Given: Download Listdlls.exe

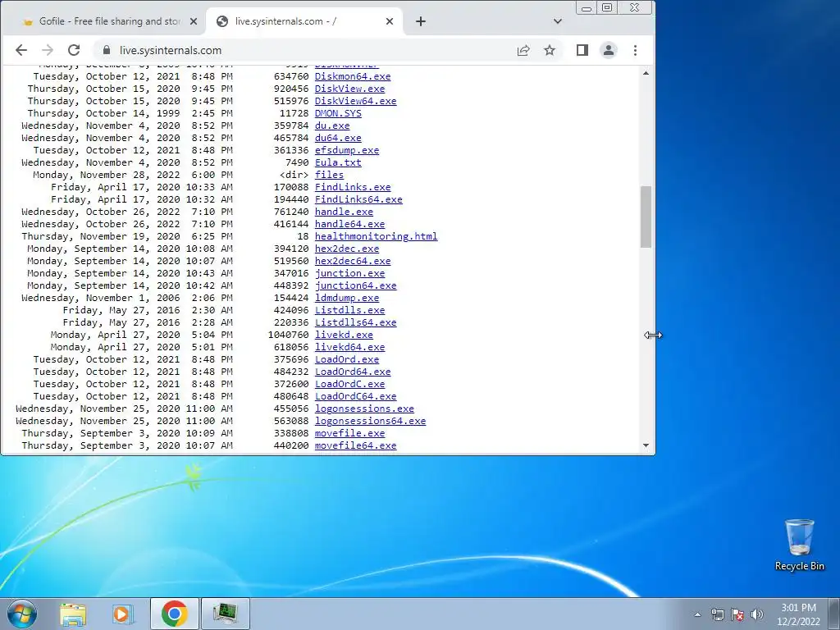Looking at the screenshot, I should [349, 310].
